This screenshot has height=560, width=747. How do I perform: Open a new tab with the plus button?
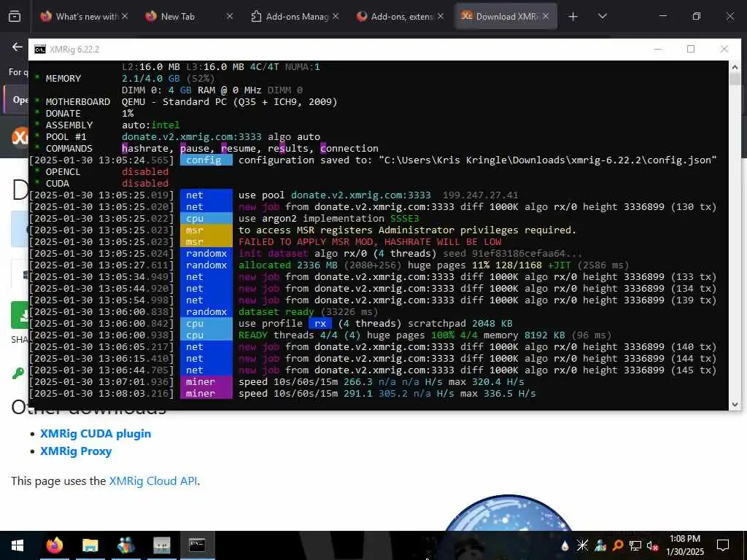point(573,17)
